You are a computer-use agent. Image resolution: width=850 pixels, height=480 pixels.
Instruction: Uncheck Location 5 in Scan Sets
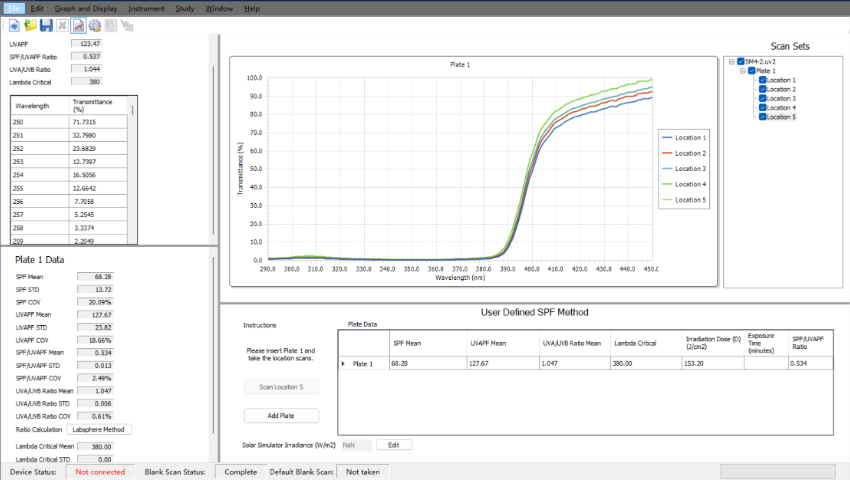(x=762, y=117)
